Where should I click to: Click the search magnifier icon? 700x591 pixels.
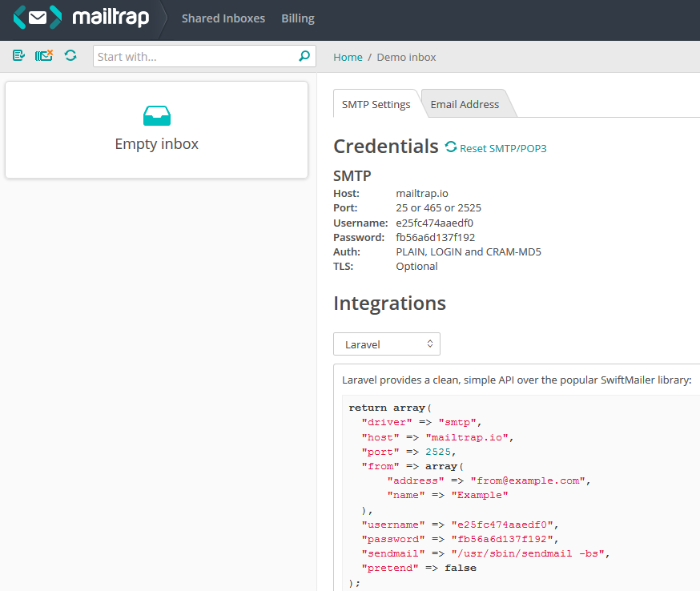pos(304,56)
